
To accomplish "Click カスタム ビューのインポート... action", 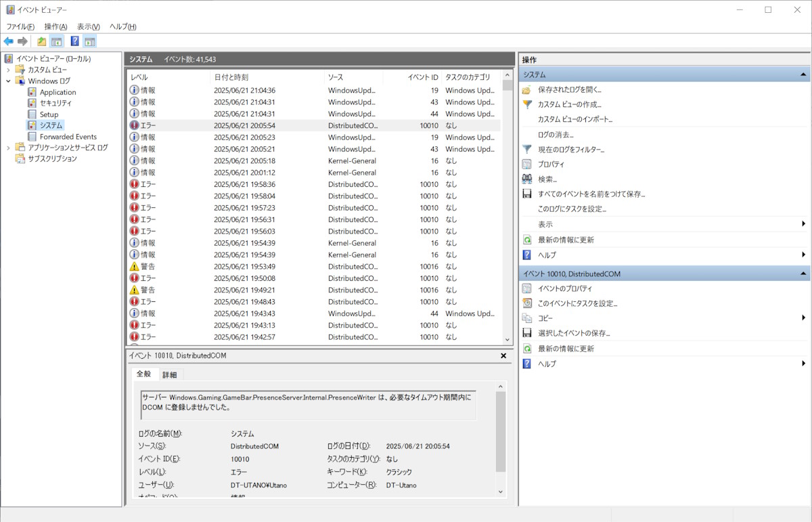I will [x=575, y=119].
